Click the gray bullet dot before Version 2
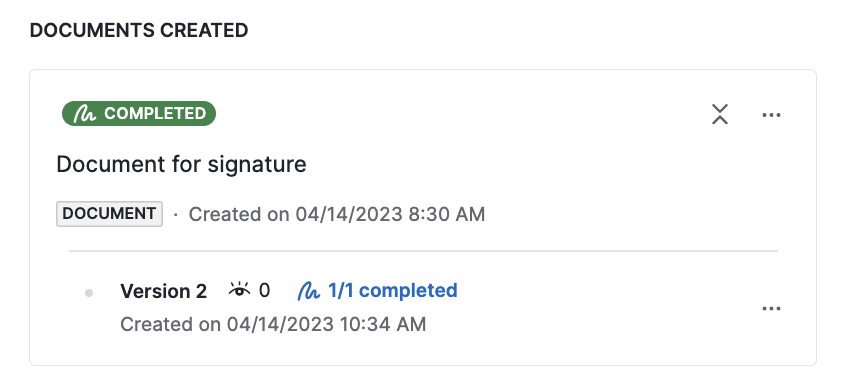Image resolution: width=844 pixels, height=388 pixels. click(x=89, y=293)
